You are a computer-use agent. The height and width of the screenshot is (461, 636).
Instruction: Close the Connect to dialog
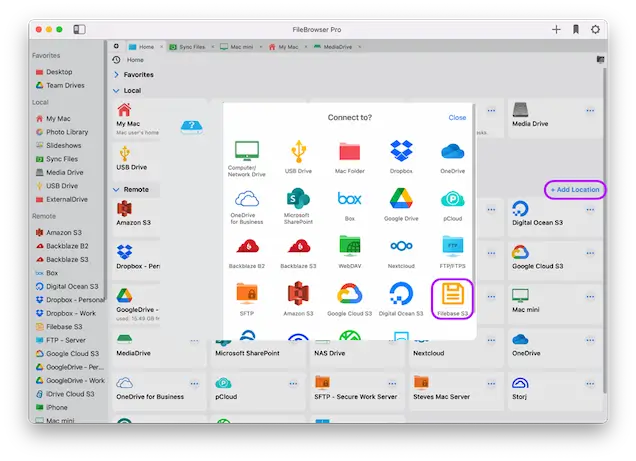tap(457, 118)
